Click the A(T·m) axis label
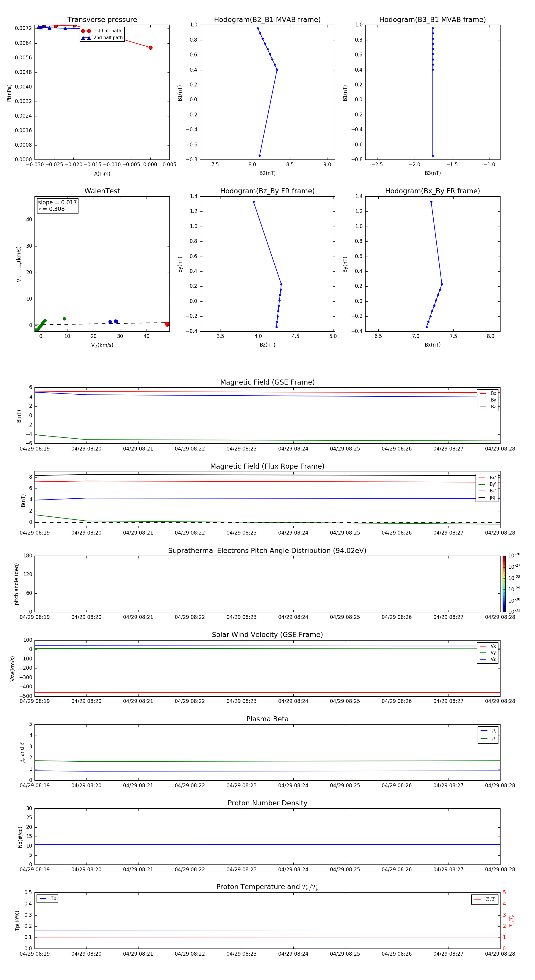Viewport: 535px width, 980px height. pos(102,174)
